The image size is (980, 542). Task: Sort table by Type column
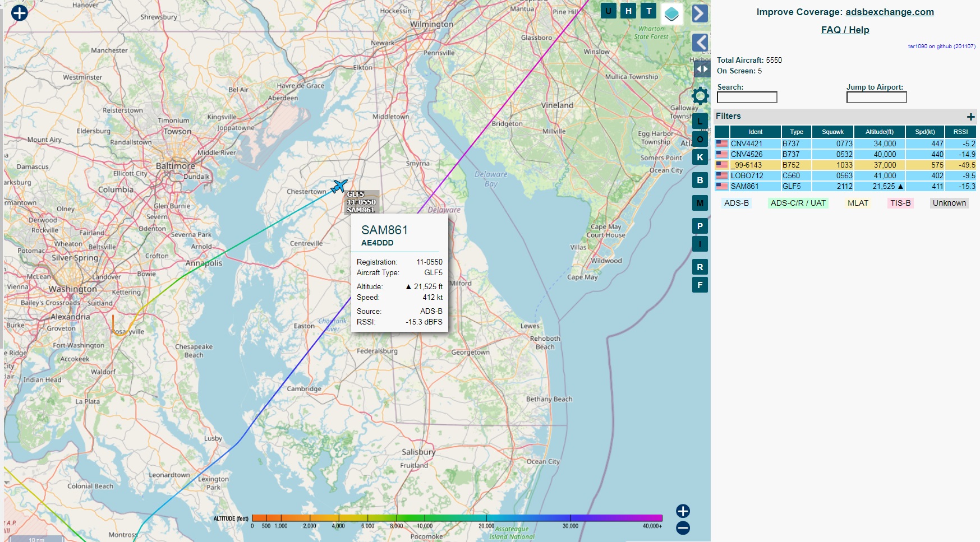797,132
